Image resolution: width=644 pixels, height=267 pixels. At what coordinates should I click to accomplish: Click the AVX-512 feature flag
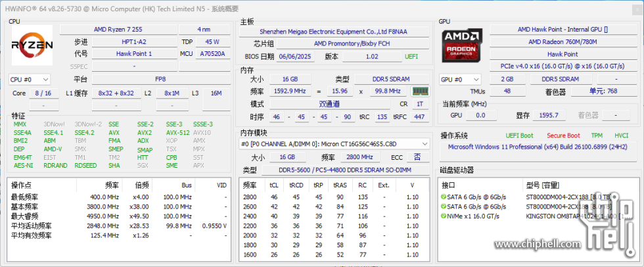tap(177, 132)
